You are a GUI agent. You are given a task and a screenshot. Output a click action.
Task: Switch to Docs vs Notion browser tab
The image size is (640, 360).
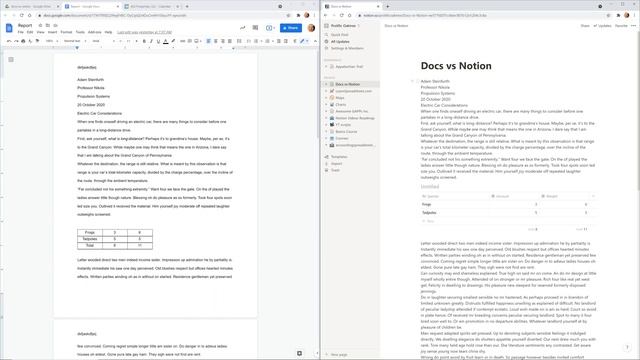tap(351, 7)
